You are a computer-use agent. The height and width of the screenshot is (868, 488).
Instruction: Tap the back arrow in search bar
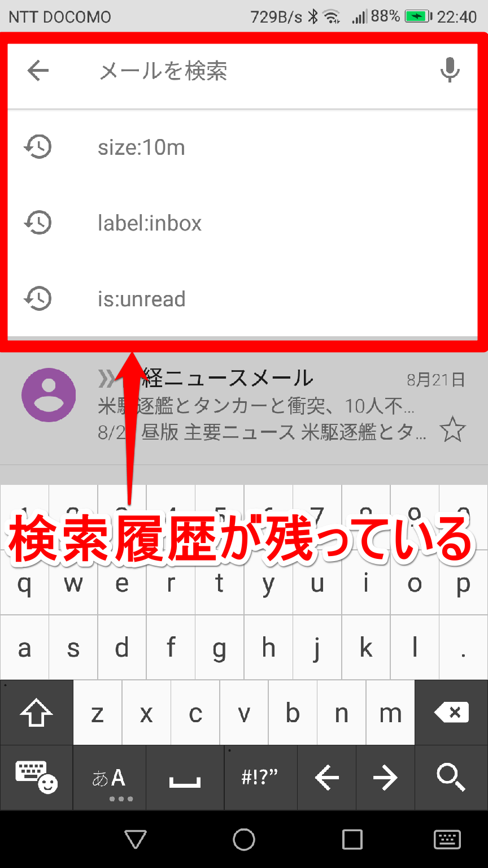point(38,71)
